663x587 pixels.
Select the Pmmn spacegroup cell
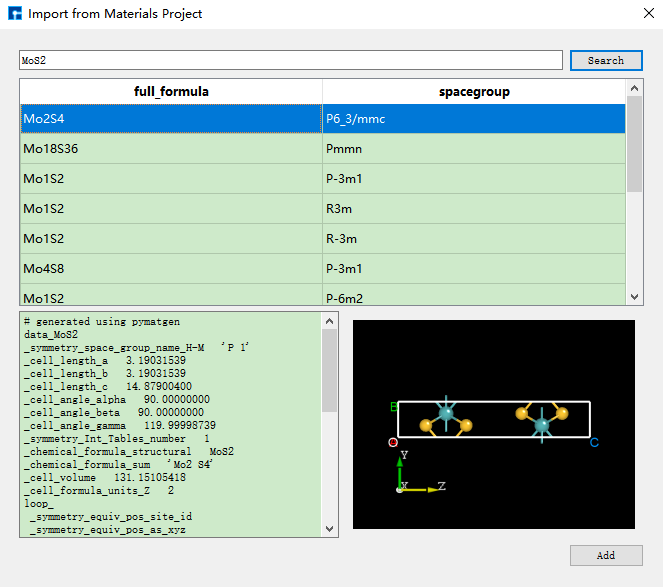tap(474, 149)
